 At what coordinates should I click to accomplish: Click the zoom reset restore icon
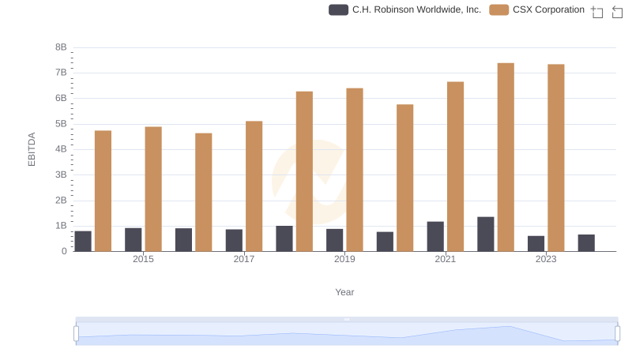pyautogui.click(x=617, y=12)
